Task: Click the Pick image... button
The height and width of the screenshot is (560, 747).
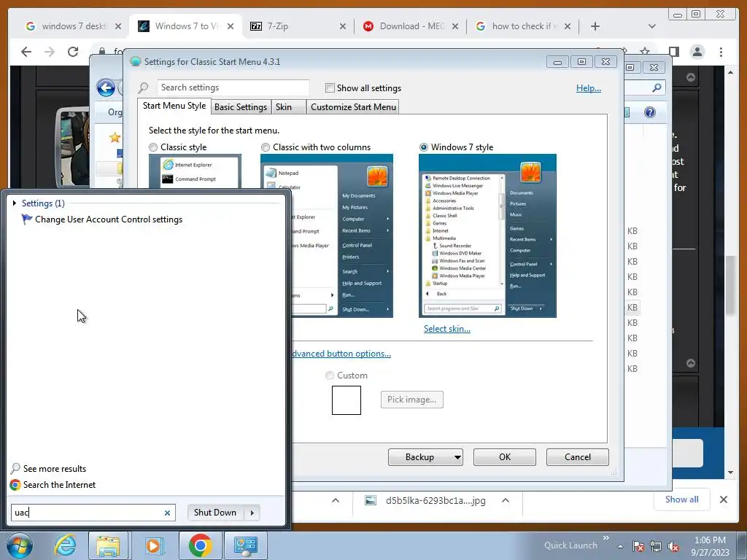Action: pyautogui.click(x=411, y=400)
